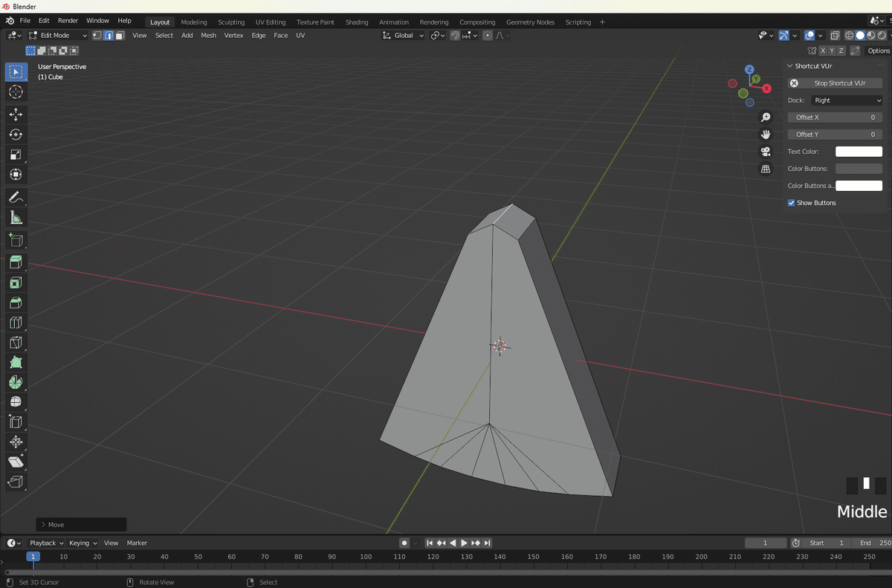This screenshot has width=892, height=588.
Task: Open the Options dropdown
Action: click(878, 51)
